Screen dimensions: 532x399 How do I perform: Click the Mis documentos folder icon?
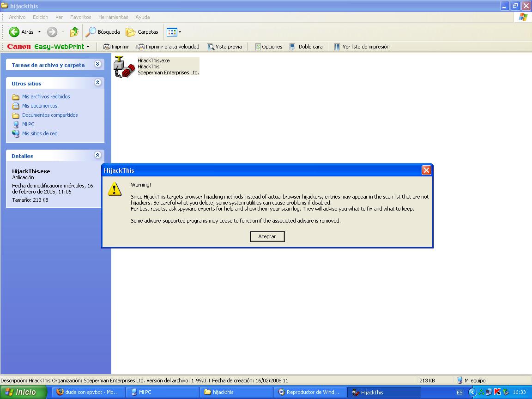[16, 106]
